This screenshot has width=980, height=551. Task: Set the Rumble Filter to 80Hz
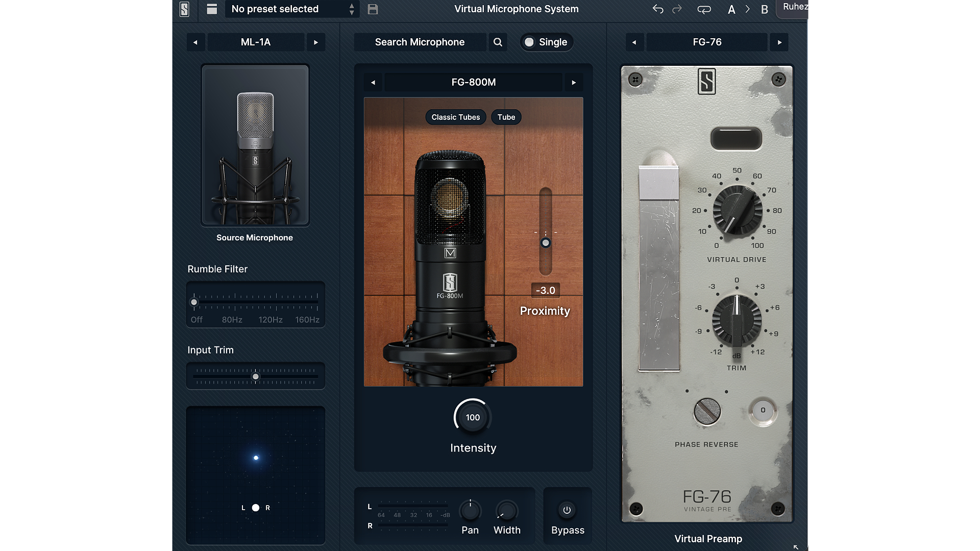[x=232, y=320]
